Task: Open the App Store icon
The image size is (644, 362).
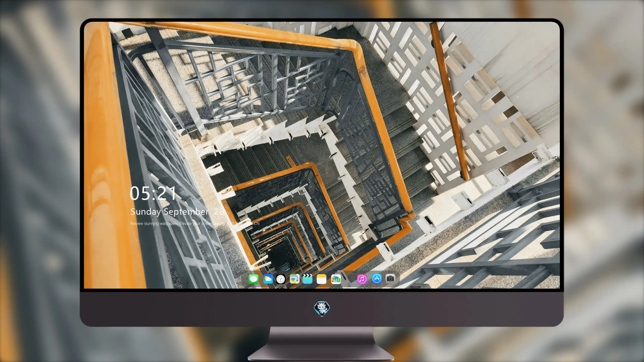Action: [x=377, y=279]
